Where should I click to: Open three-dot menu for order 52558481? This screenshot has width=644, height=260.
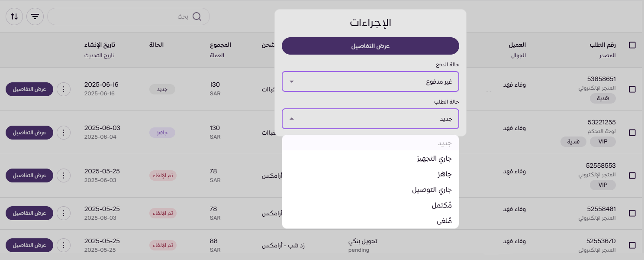point(64,213)
